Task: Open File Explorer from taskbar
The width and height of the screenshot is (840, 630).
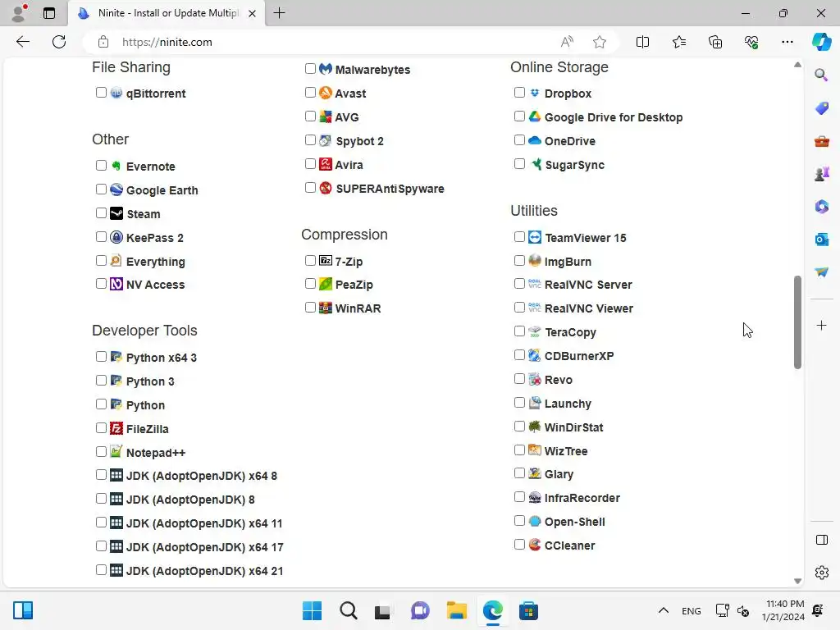Action: pyautogui.click(x=456, y=610)
